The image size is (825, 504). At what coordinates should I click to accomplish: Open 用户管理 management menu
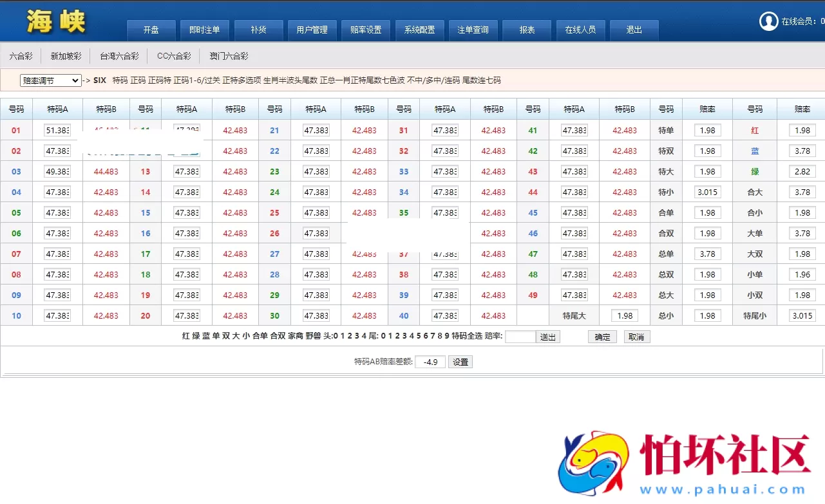312,30
